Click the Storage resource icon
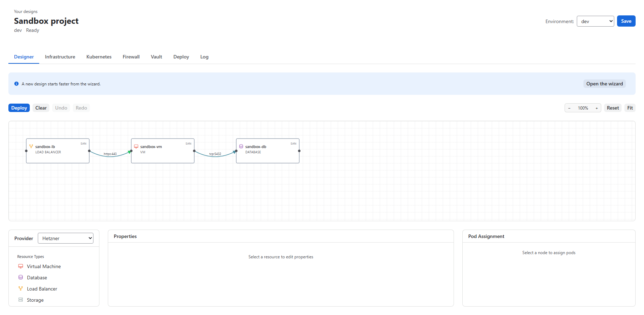The width and height of the screenshot is (644, 315). pyautogui.click(x=21, y=300)
